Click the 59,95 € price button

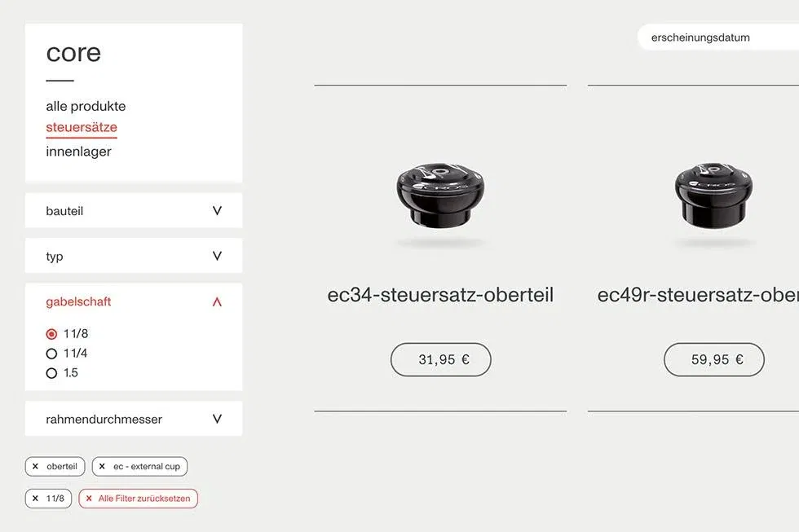[x=714, y=359]
